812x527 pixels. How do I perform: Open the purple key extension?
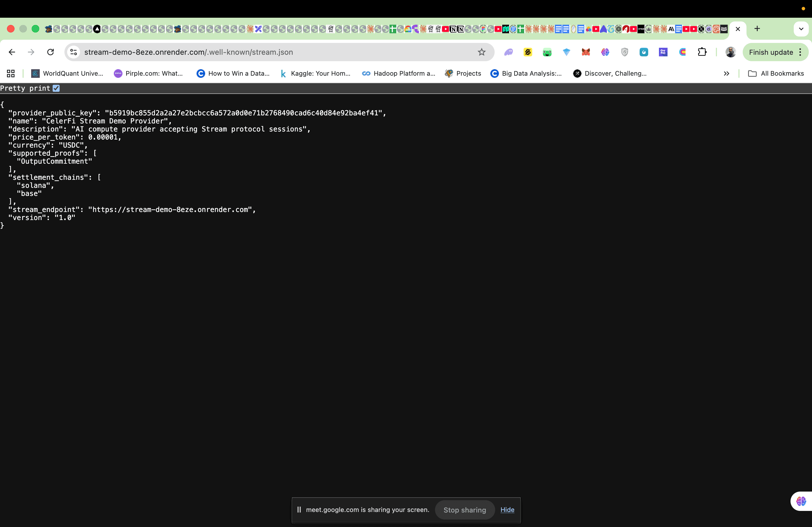pyautogui.click(x=663, y=52)
